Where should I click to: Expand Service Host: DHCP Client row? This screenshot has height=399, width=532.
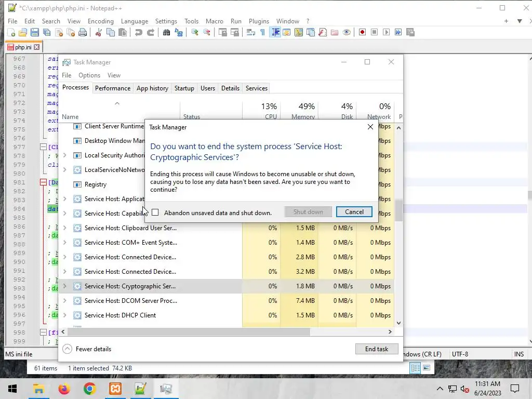coord(65,315)
